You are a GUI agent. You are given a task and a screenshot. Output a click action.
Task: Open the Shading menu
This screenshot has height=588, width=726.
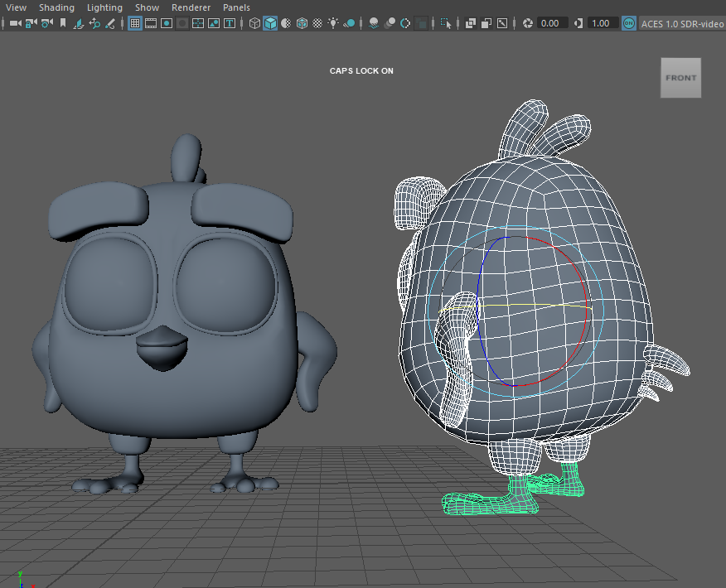pyautogui.click(x=56, y=7)
